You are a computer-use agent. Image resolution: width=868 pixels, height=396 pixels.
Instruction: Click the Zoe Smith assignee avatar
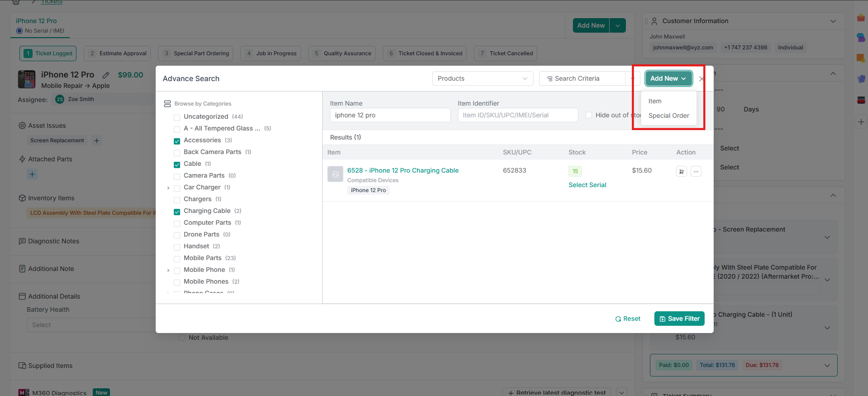(60, 99)
